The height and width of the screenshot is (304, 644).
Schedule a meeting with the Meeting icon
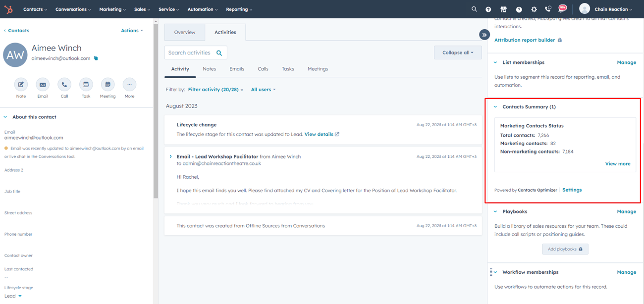[107, 85]
